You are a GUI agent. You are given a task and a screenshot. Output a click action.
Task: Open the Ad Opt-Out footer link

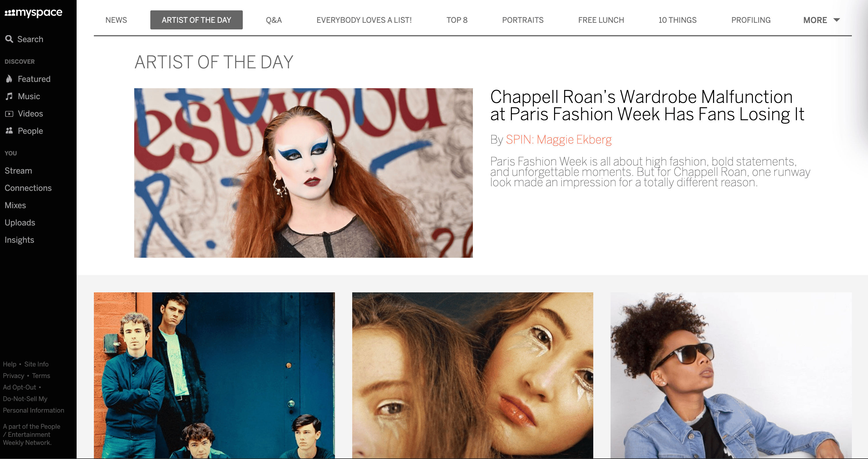(x=20, y=387)
